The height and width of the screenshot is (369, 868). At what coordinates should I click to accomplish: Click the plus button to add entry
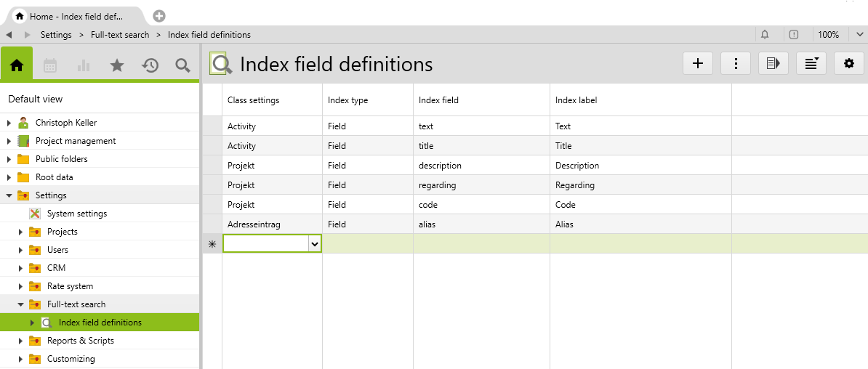click(698, 63)
